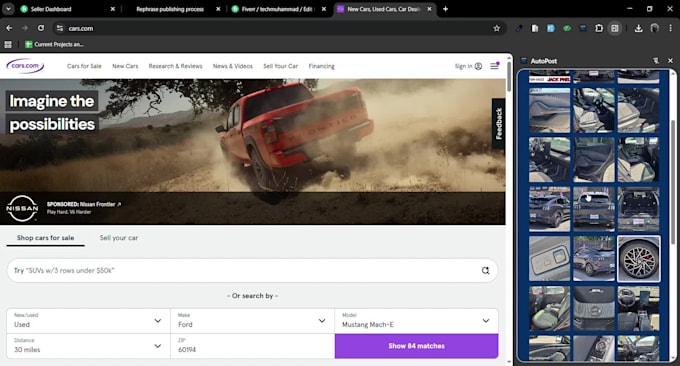Open Current Projects bookmark

click(x=55, y=44)
